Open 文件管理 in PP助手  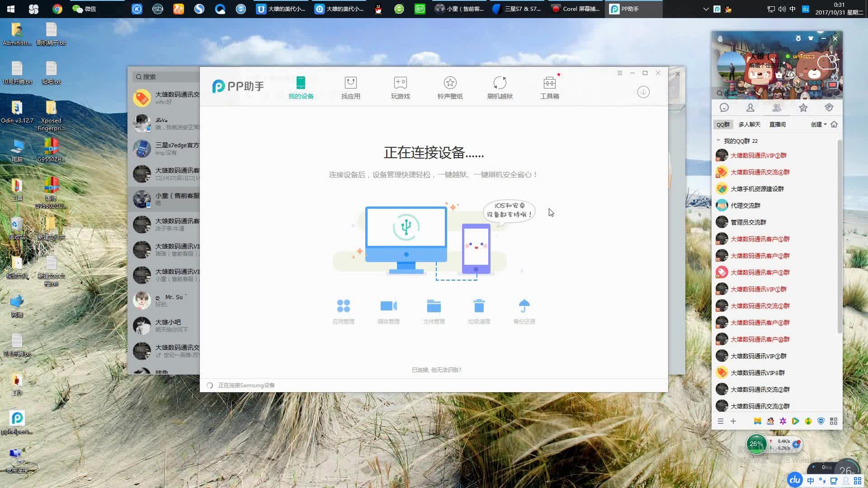coord(434,311)
